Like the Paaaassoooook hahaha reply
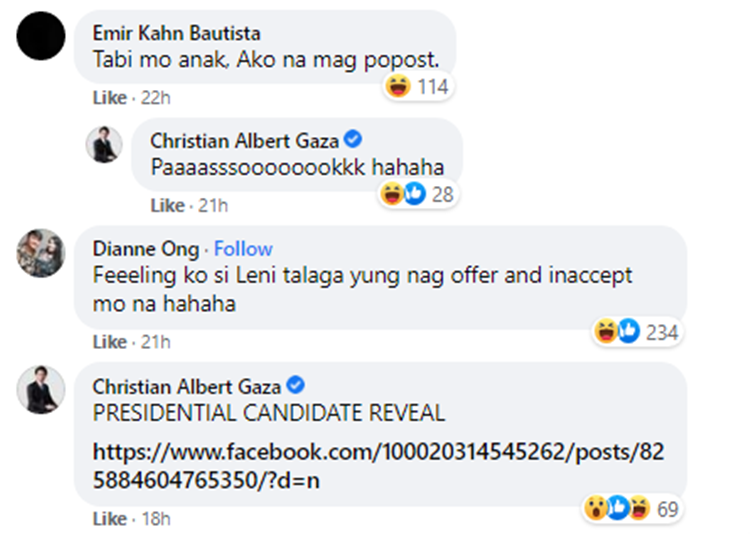Image resolution: width=750 pixels, height=534 pixels. coord(167,205)
